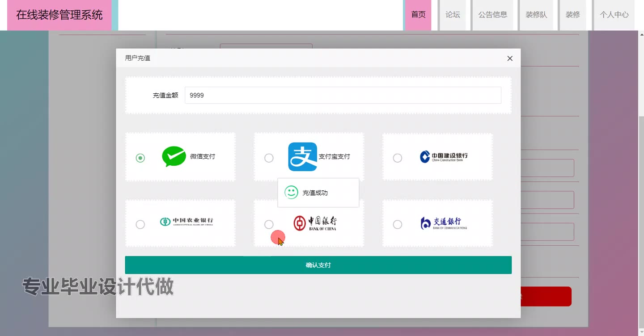Choose China Construction Bank radio button
Viewport: 644px width, 336px height.
click(397, 158)
